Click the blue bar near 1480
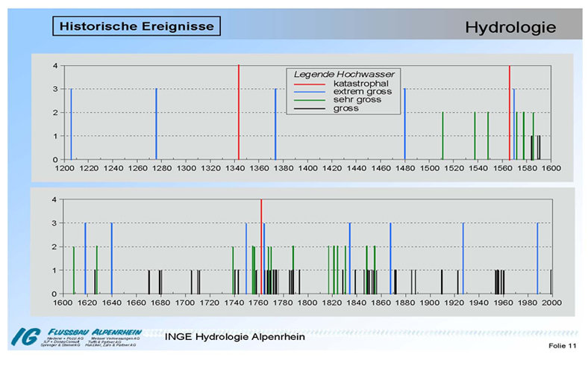 pyautogui.click(x=404, y=124)
